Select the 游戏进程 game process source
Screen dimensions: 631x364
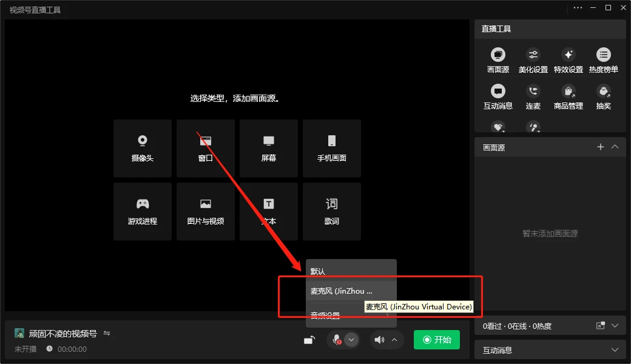(142, 211)
